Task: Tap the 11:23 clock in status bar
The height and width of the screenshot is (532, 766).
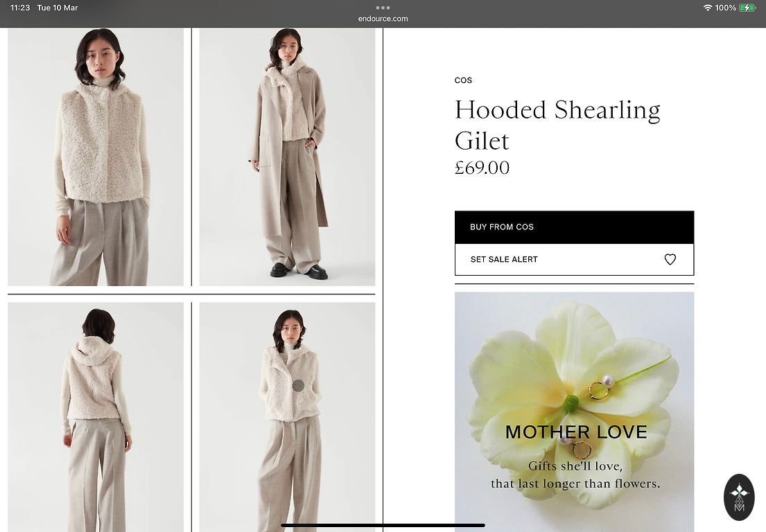Action: (20, 8)
